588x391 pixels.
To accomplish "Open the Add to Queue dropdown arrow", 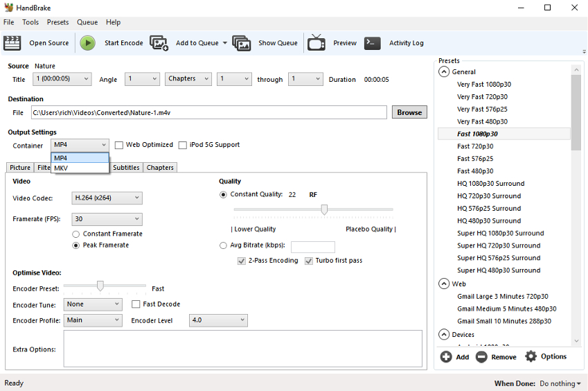I will click(x=225, y=43).
